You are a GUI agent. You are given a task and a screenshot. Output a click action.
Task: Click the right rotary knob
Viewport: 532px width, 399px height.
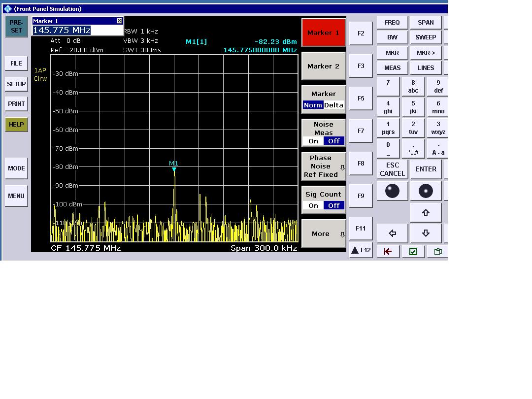pyautogui.click(x=426, y=191)
